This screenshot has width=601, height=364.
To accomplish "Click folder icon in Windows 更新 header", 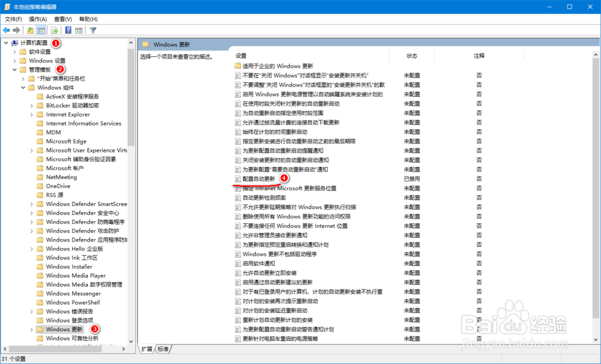I will (145, 44).
